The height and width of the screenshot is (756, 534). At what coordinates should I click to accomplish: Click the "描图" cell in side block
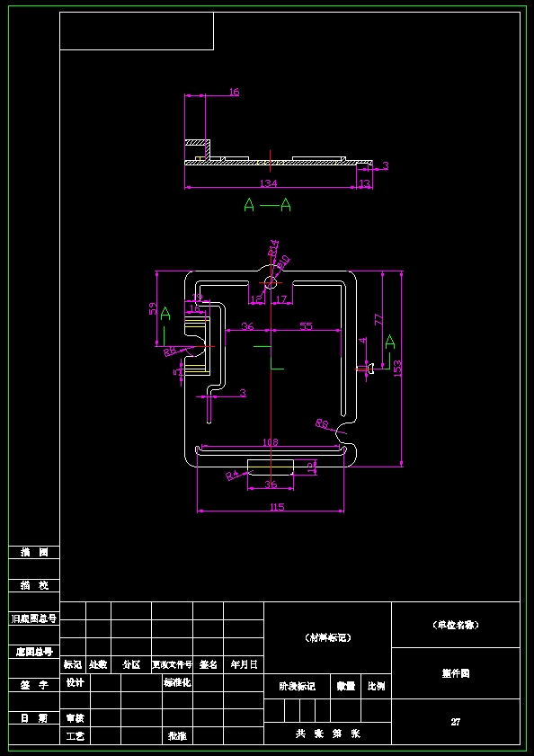click(34, 553)
